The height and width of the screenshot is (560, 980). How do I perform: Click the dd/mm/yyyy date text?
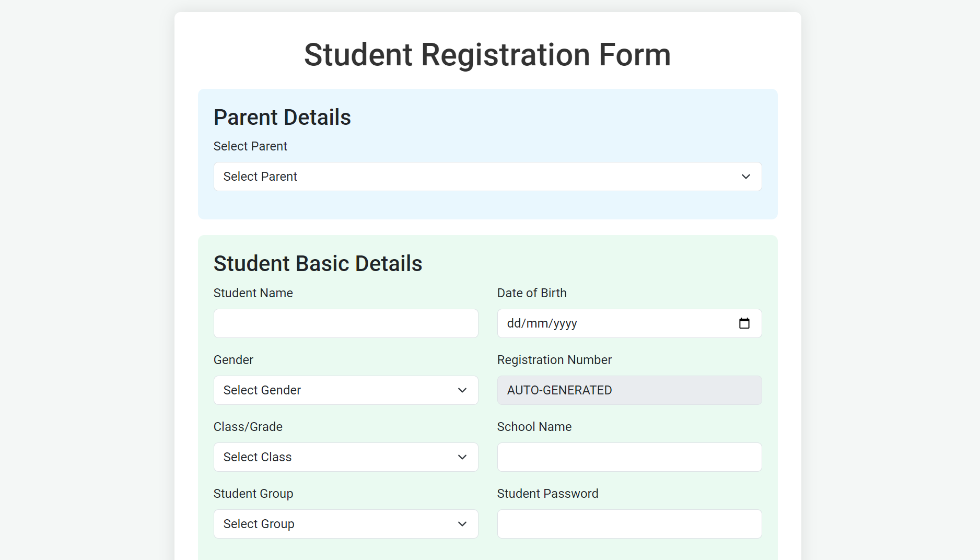click(x=542, y=323)
